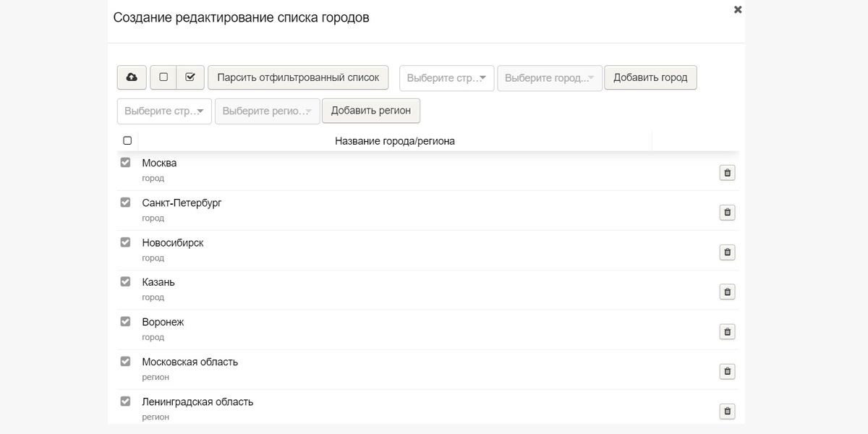
Task: Delete the Ленинградская область row with trash icon
Action: [x=727, y=412]
